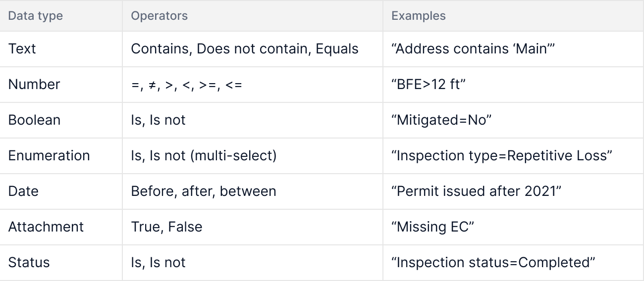Click the 'Is, Is not (multi-select)' cell
644x281 pixels.
click(x=204, y=156)
